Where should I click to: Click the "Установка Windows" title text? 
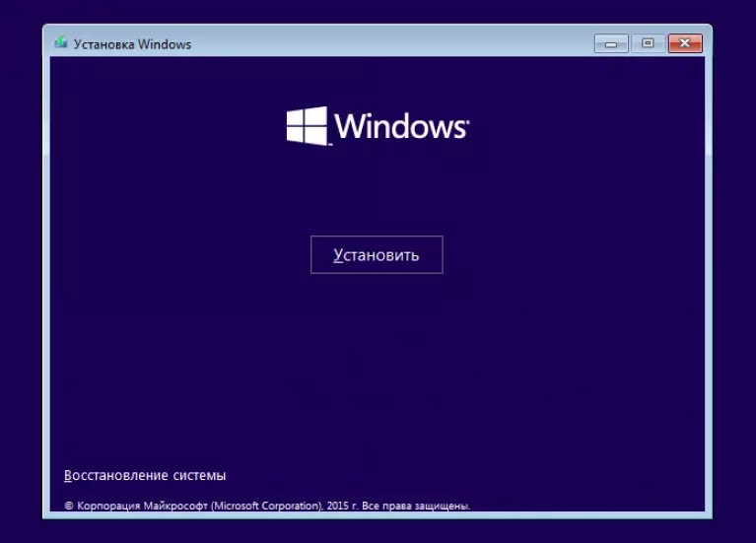(133, 44)
